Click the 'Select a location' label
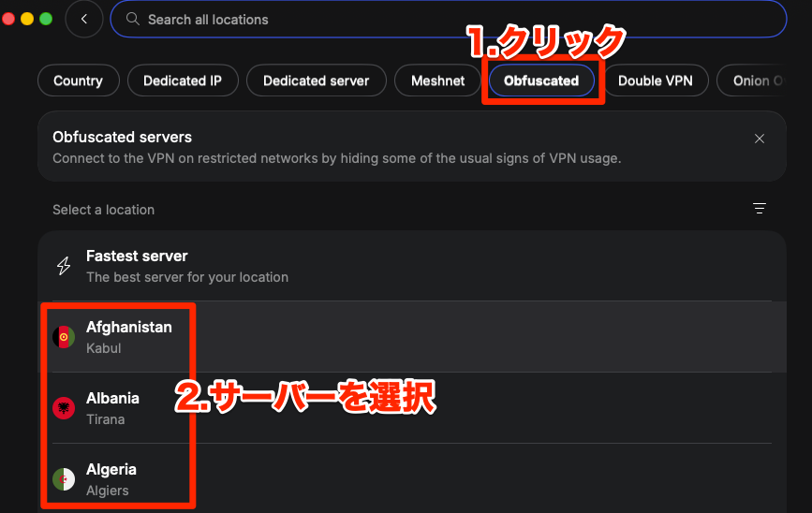This screenshot has width=812, height=513. click(x=104, y=210)
